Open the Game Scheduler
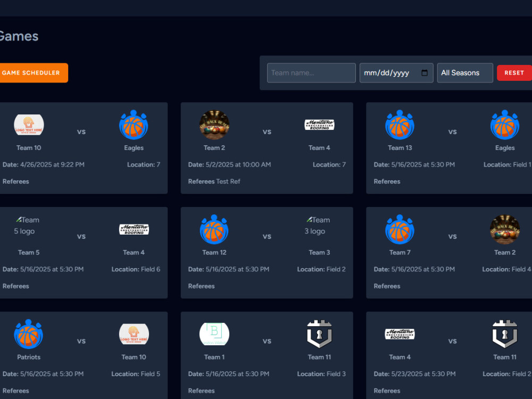 (x=33, y=72)
